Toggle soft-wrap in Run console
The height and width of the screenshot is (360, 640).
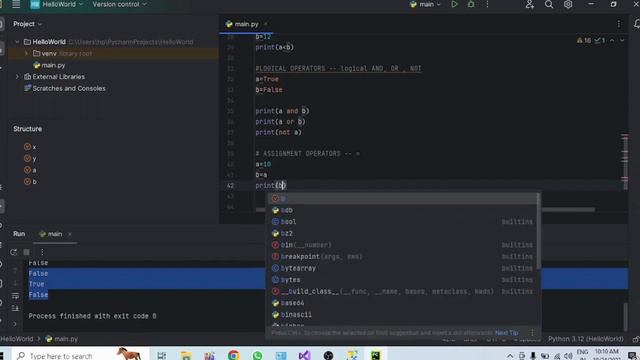point(15,296)
